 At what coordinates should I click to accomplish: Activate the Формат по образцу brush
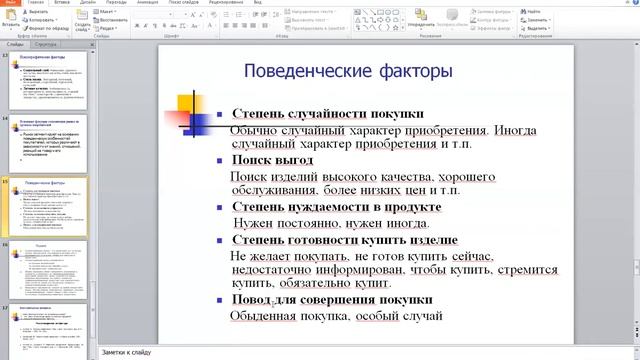tap(25, 28)
